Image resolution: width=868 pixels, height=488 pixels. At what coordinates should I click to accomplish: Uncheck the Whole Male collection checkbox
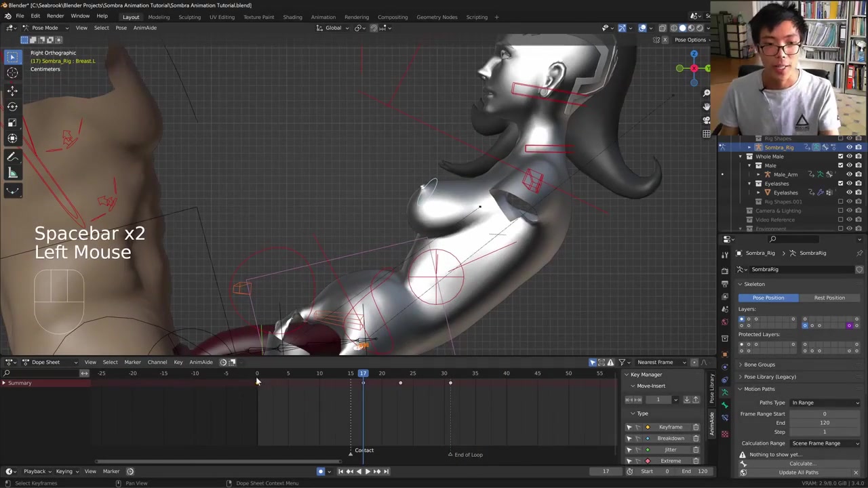pos(840,157)
